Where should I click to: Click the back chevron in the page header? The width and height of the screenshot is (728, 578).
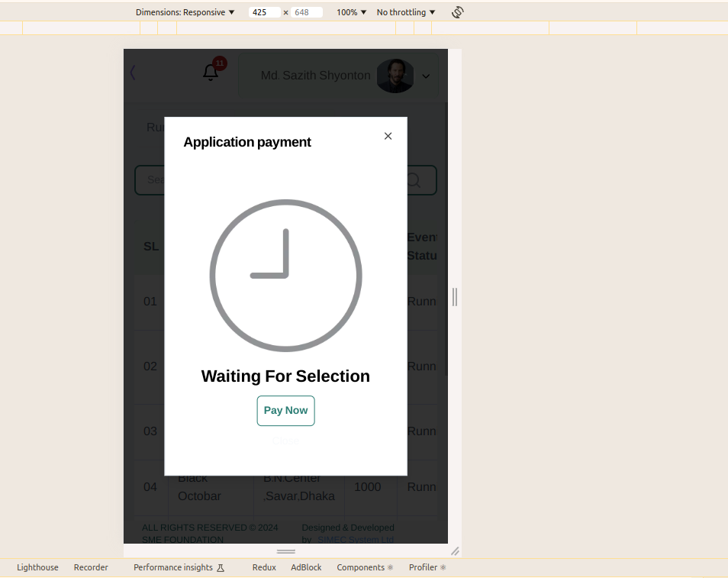pyautogui.click(x=133, y=73)
